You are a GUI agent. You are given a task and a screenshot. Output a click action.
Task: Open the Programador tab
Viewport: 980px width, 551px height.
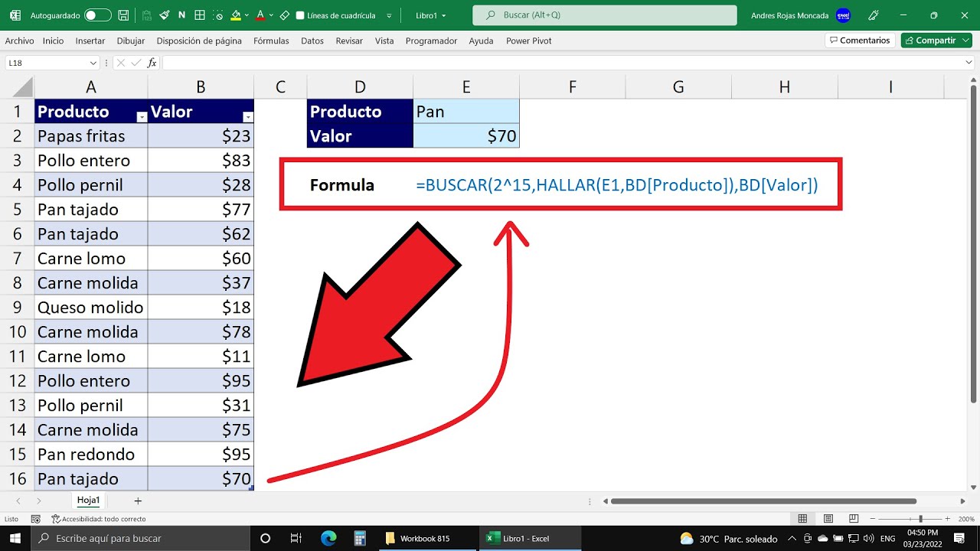coord(431,41)
